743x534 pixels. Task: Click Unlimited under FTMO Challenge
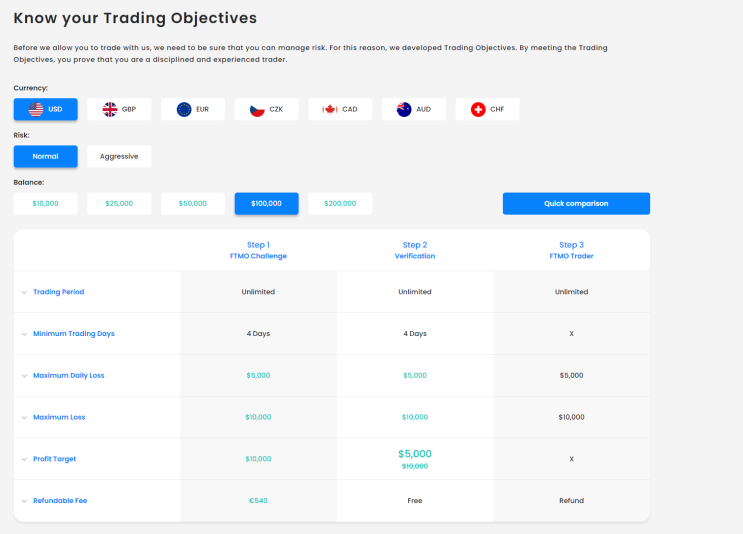pos(258,292)
